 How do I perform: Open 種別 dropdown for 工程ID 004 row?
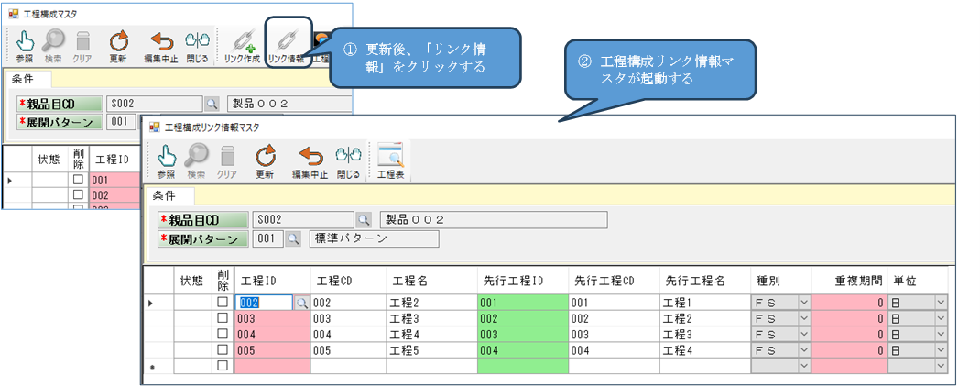tap(804, 334)
